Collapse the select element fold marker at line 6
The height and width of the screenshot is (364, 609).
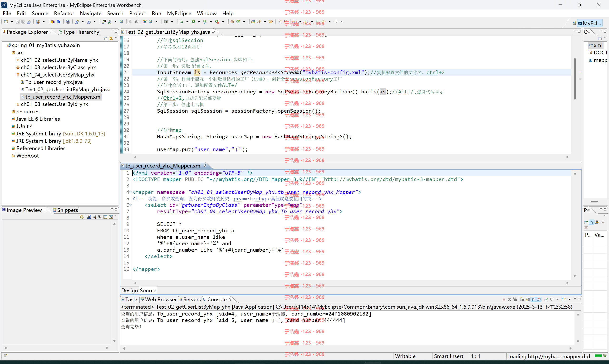[x=130, y=205]
